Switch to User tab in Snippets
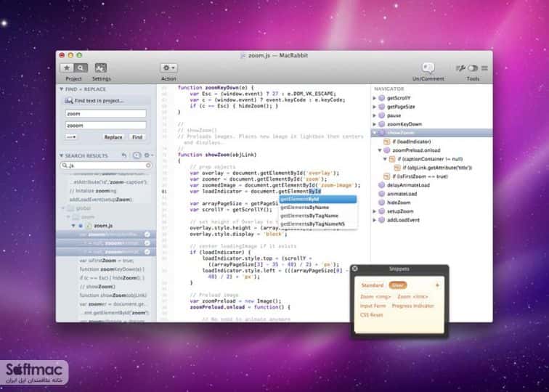This screenshot has width=549, height=392. (397, 285)
